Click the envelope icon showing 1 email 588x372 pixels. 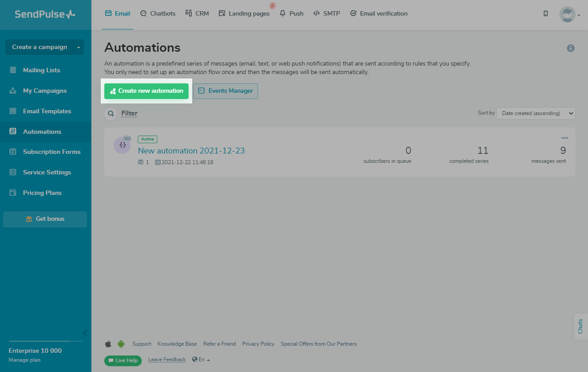coord(141,162)
